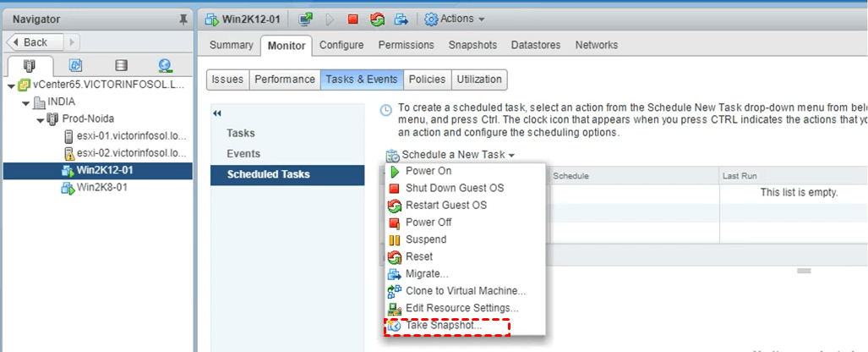Open Scheduled Tasks

coord(287,174)
